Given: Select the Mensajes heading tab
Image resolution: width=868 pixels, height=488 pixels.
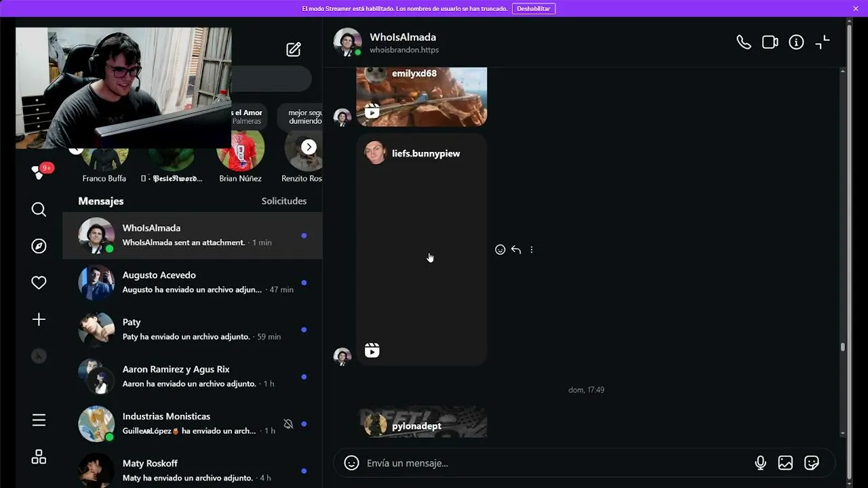Looking at the screenshot, I should [x=101, y=201].
